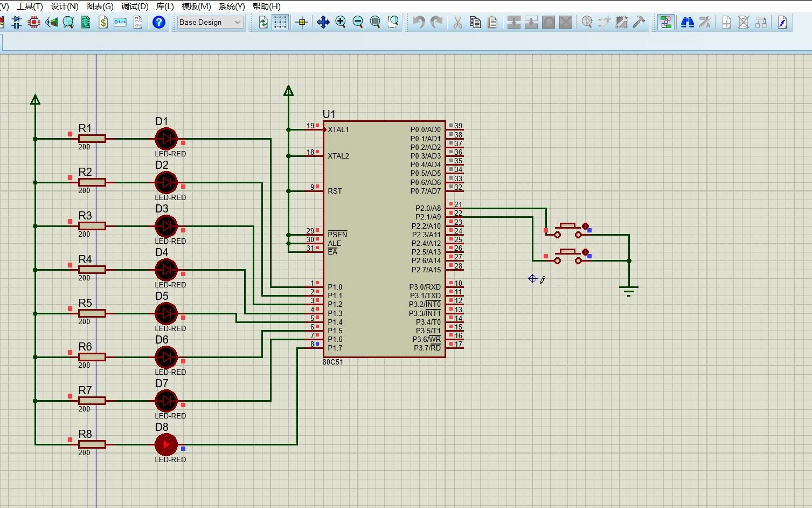Open the Project Notes document icon

point(138,22)
